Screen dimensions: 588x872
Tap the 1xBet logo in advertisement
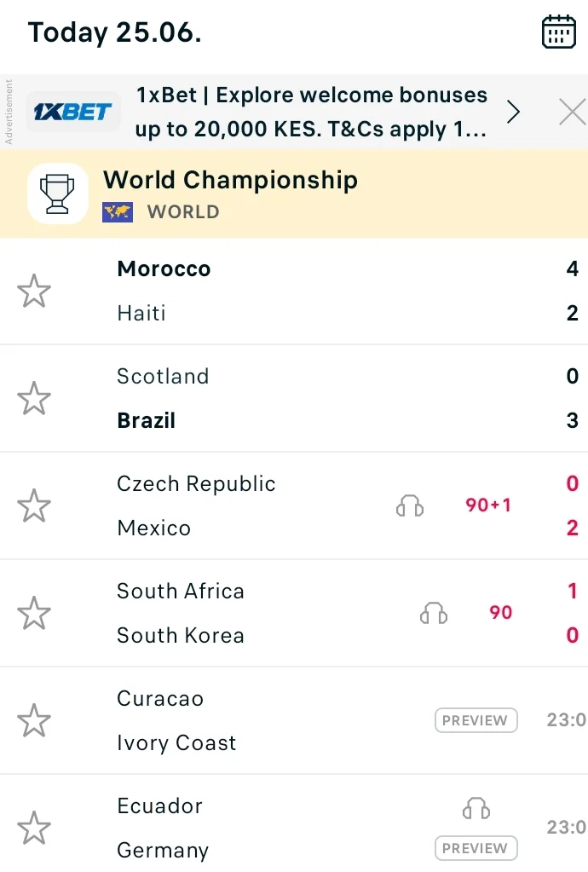72,112
